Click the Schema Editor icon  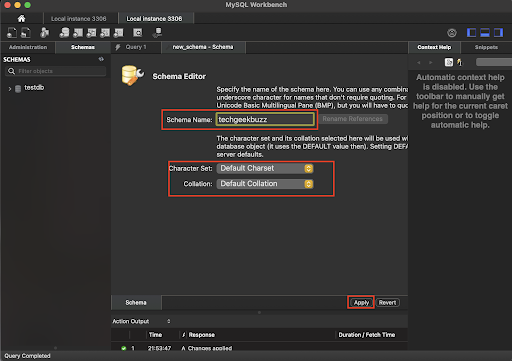[x=133, y=75]
